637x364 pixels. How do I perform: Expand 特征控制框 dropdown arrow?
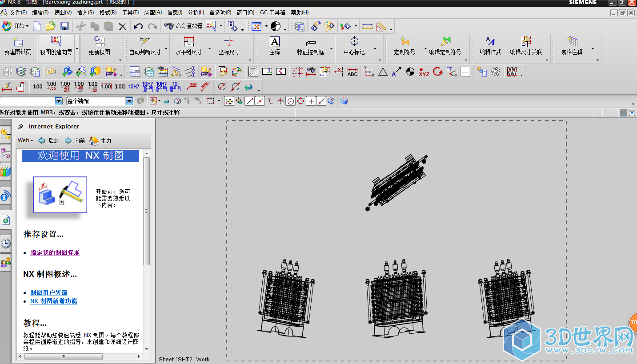click(x=331, y=49)
